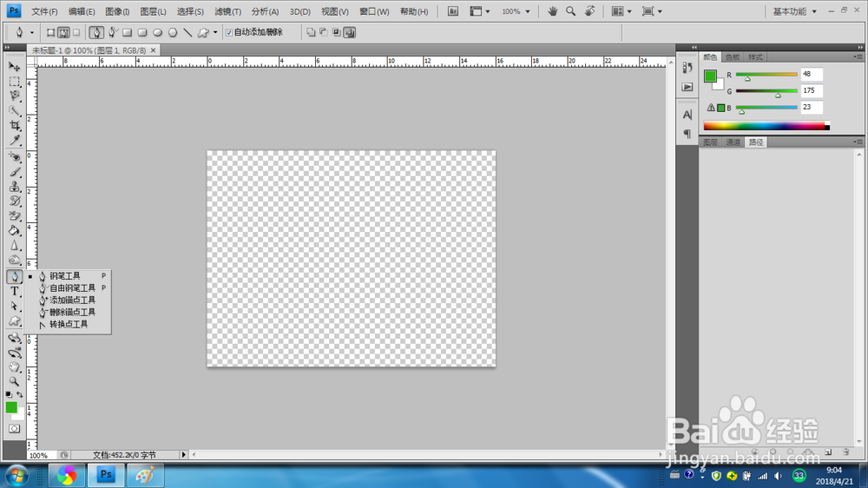Pick Rectangle shape in options bar
The width and height of the screenshot is (868, 488).
pyautogui.click(x=128, y=33)
